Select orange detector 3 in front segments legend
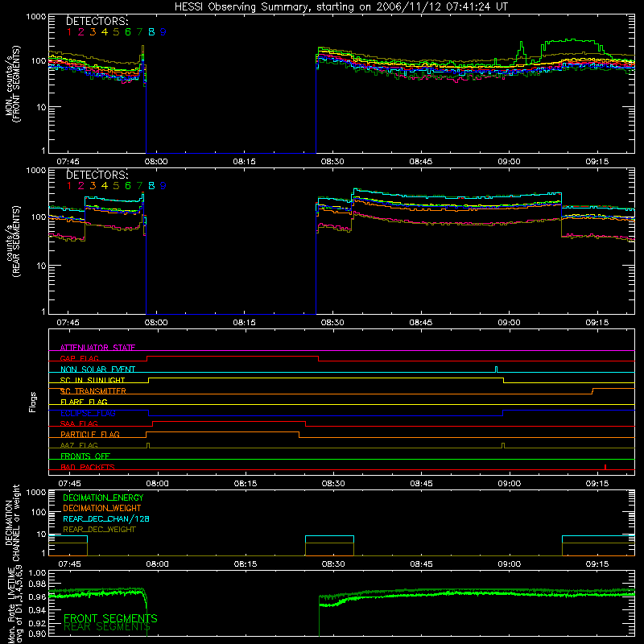This screenshot has height=644, width=644. coord(93,32)
